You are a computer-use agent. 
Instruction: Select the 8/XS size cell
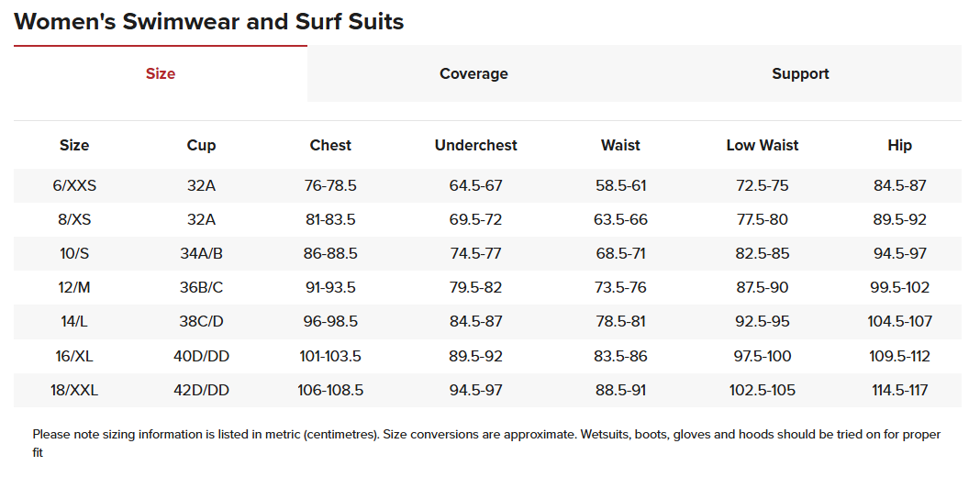tap(74, 219)
